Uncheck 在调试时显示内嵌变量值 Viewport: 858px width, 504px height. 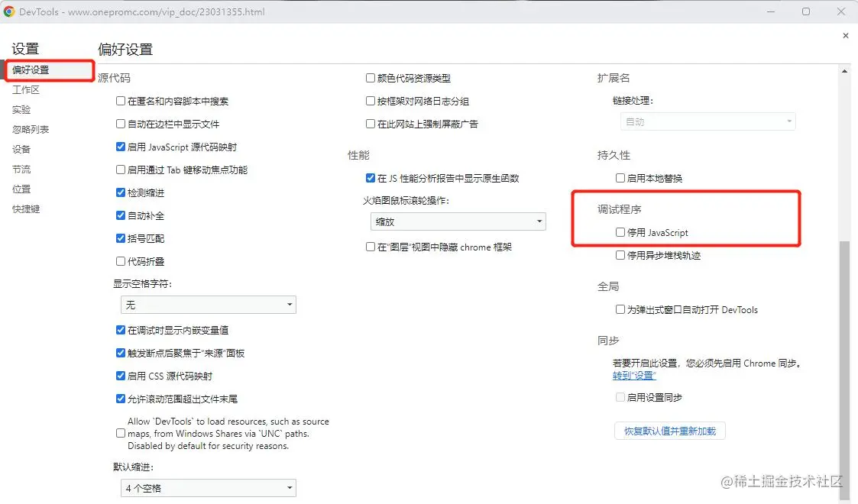pyautogui.click(x=121, y=330)
